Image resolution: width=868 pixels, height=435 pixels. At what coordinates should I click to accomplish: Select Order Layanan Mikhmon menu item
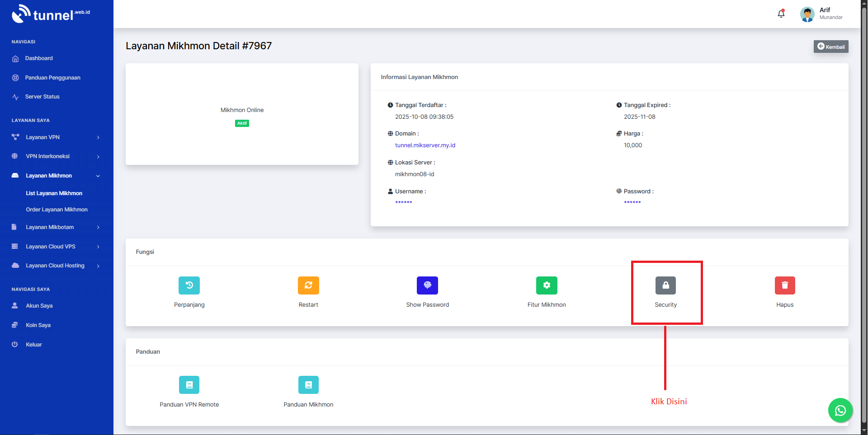tap(57, 210)
